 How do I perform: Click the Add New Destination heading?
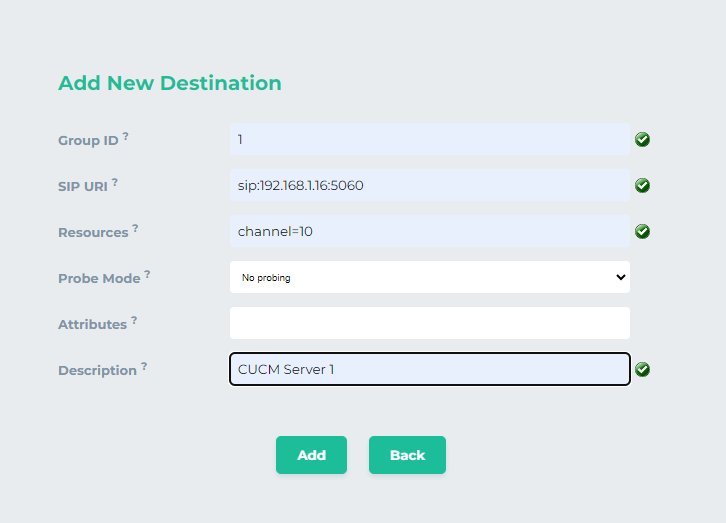(170, 83)
